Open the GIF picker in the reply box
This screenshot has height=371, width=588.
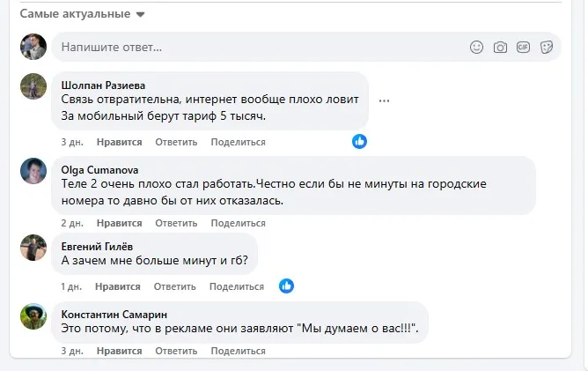(x=523, y=47)
